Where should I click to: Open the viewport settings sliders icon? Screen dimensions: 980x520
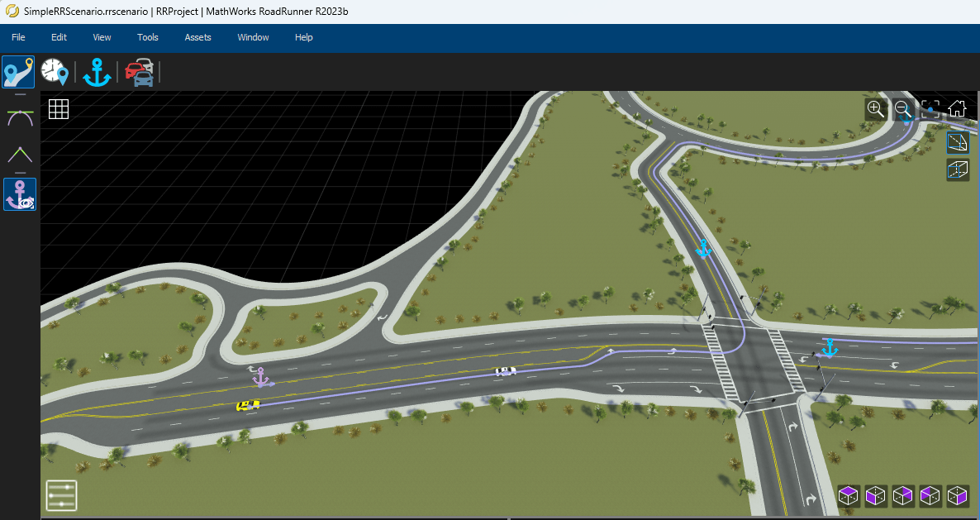(61, 496)
